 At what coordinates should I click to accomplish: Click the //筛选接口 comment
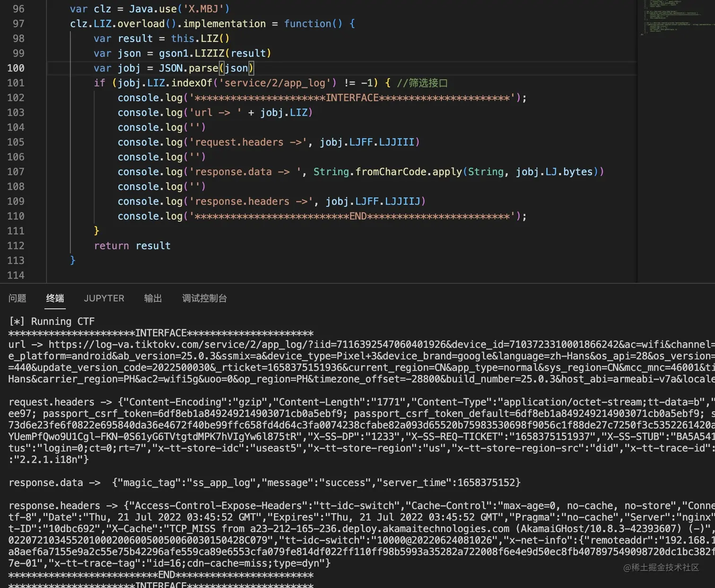coord(422,83)
